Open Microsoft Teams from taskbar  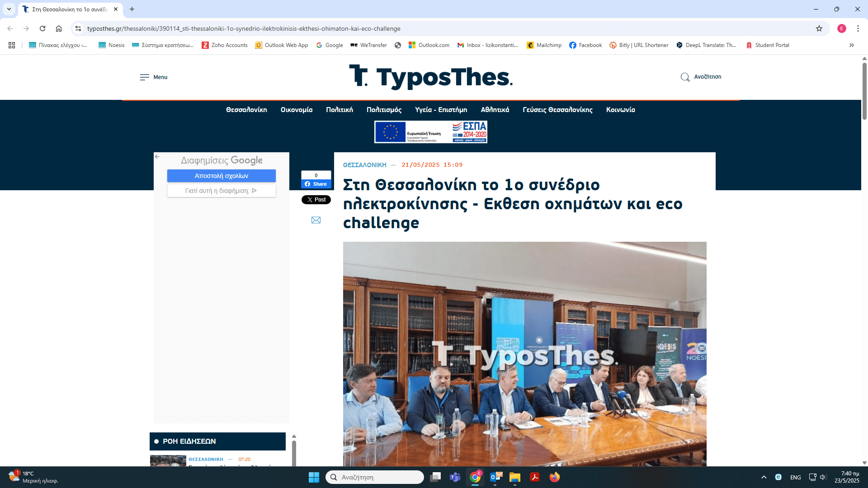pos(455,477)
